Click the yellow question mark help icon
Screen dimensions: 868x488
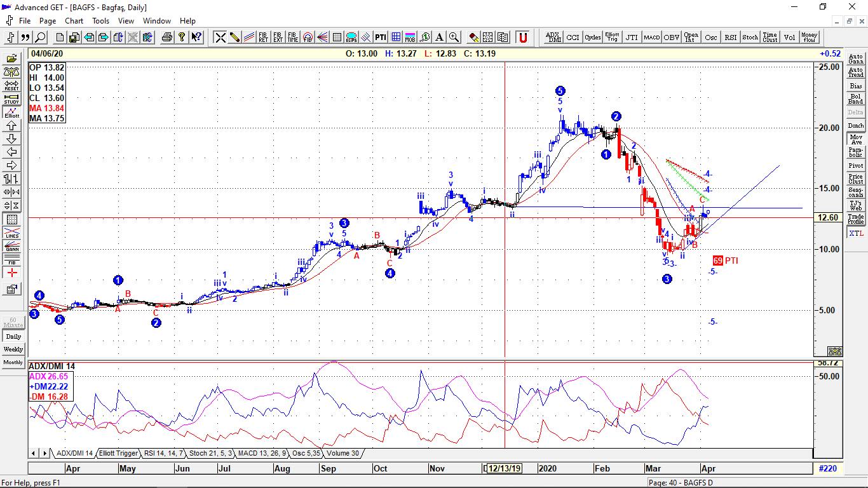point(182,37)
